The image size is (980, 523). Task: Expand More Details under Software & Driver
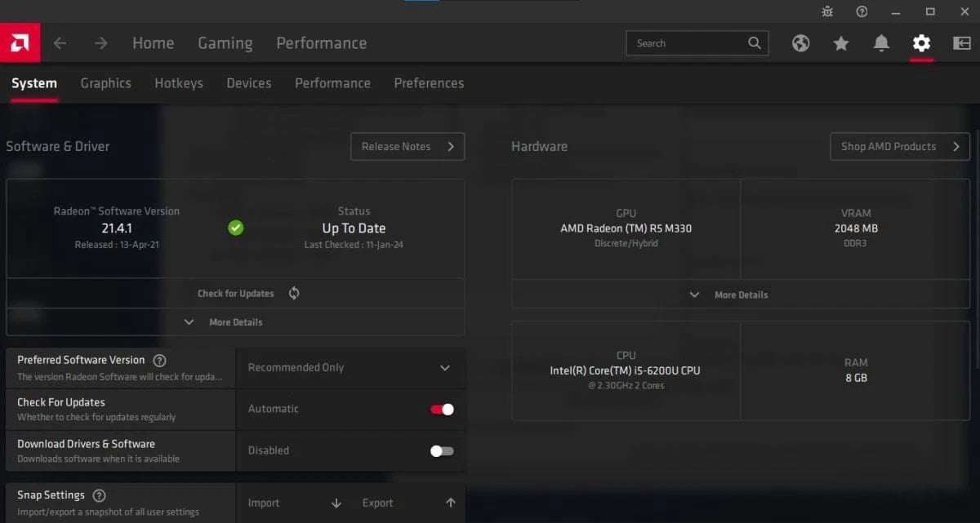tap(235, 322)
